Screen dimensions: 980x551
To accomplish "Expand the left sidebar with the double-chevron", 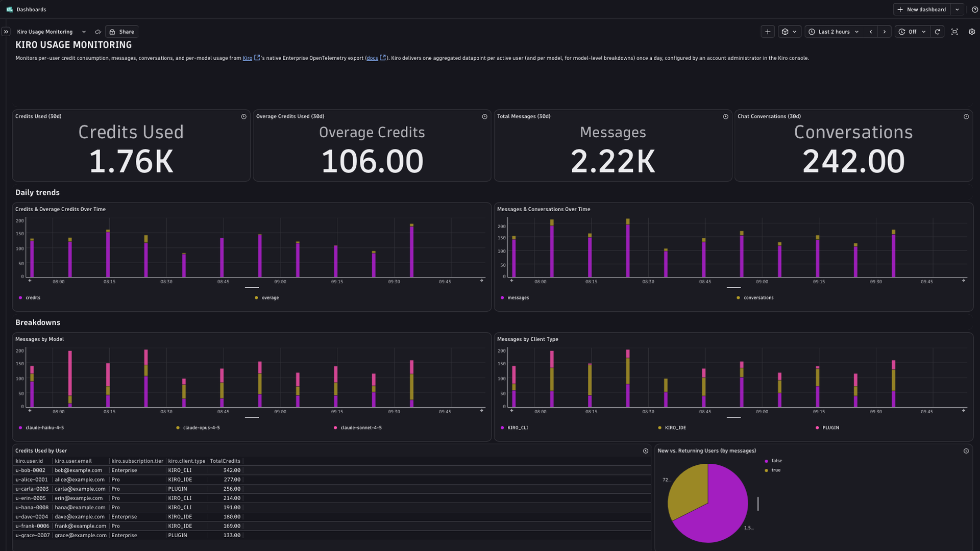I will coord(6,32).
